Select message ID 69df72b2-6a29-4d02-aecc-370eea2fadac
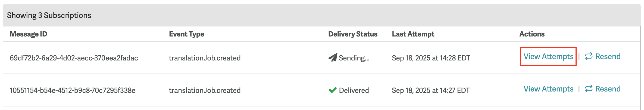Screen dimensions: 644x110 point(74,58)
